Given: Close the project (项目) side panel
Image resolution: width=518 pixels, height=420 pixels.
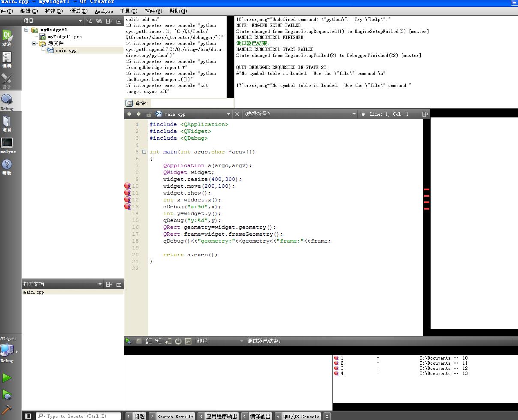Looking at the screenshot, I should click(119, 21).
